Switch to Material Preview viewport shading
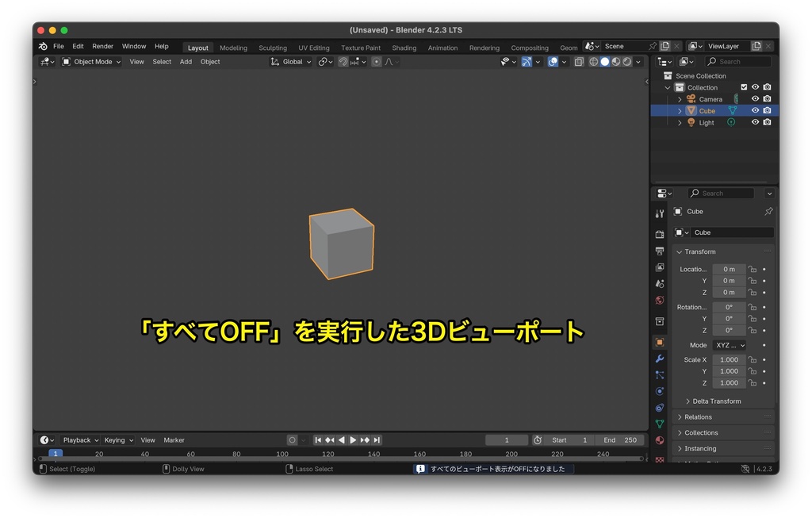Viewport: 812px width, 518px height. (x=616, y=62)
